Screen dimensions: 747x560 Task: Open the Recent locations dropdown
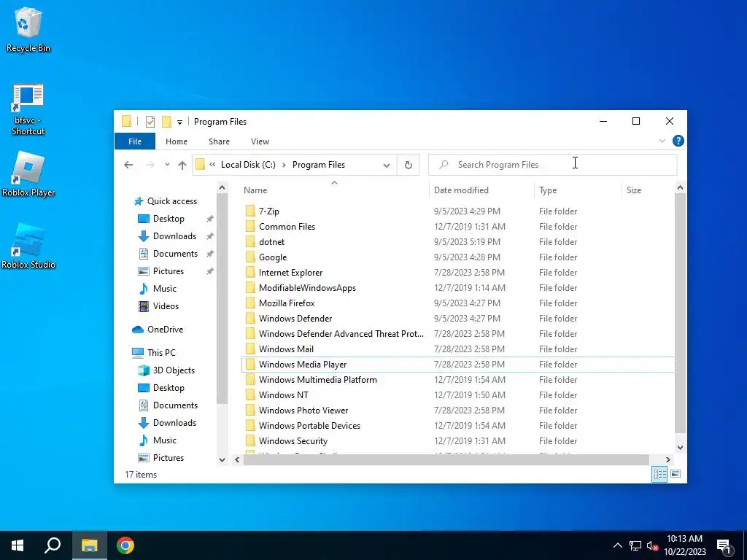[x=167, y=165]
